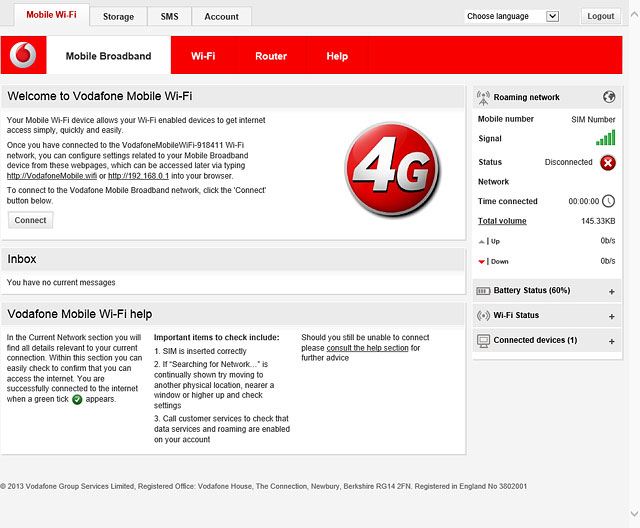Click the Up speed 0b/s value
The height and width of the screenshot is (528, 640).
608,241
